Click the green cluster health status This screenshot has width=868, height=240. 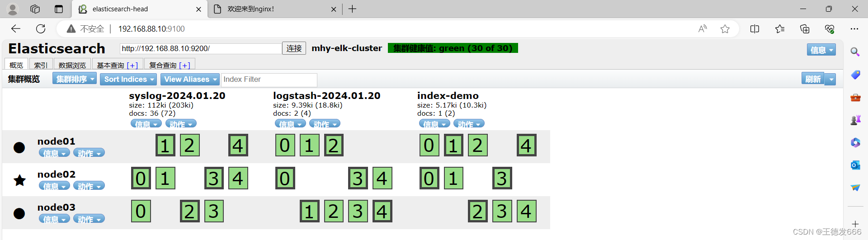pyautogui.click(x=453, y=48)
